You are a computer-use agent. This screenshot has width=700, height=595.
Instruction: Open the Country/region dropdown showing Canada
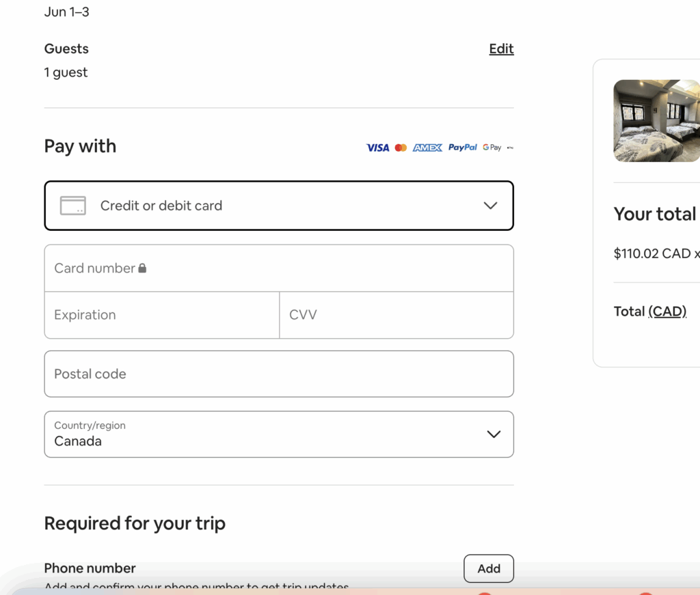(x=279, y=434)
